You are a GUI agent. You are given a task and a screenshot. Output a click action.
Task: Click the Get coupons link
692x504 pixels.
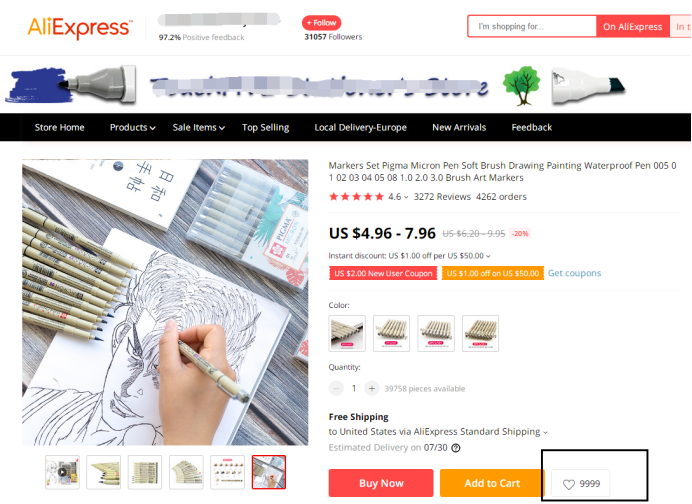tap(574, 273)
